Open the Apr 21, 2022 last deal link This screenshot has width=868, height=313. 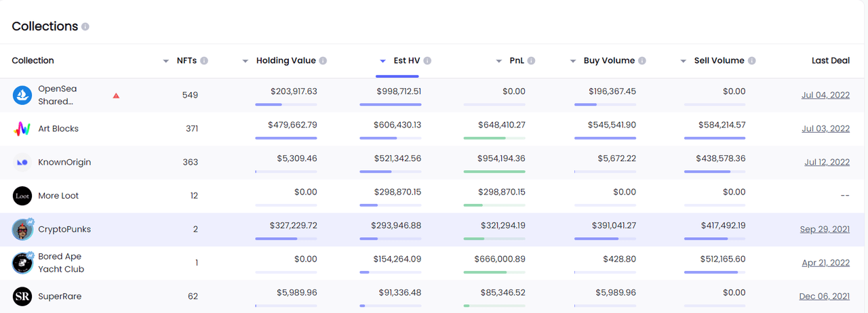pos(825,263)
